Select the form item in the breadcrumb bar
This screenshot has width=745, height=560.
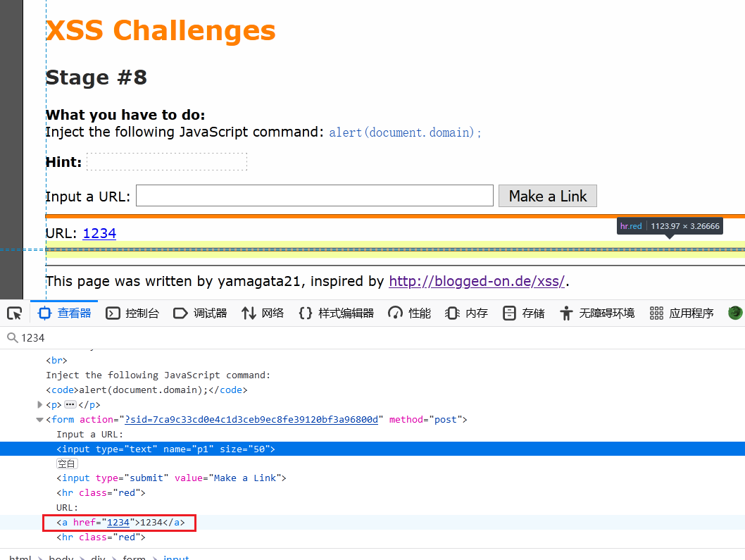[134, 557]
